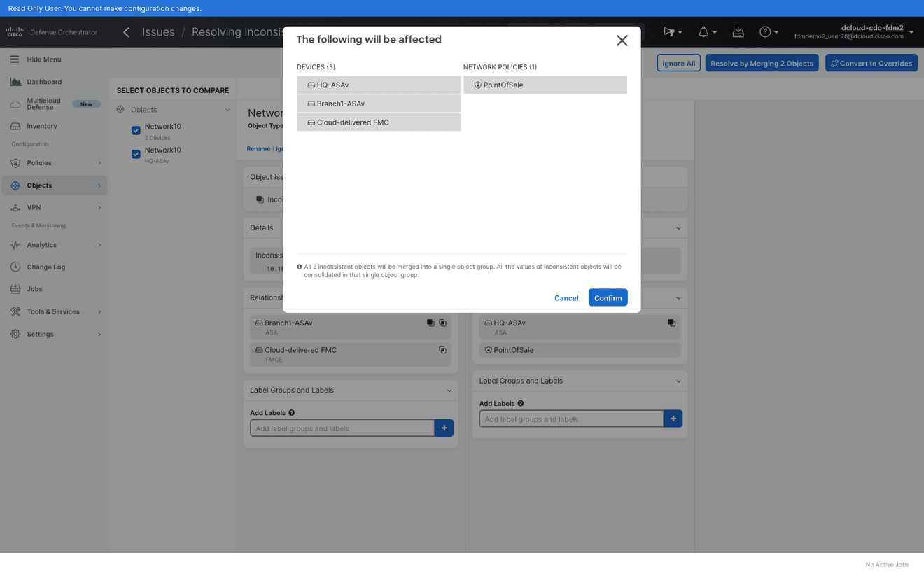Click copy icon on HQ-ASAv relationship row
The image size is (924, 576).
[671, 323]
